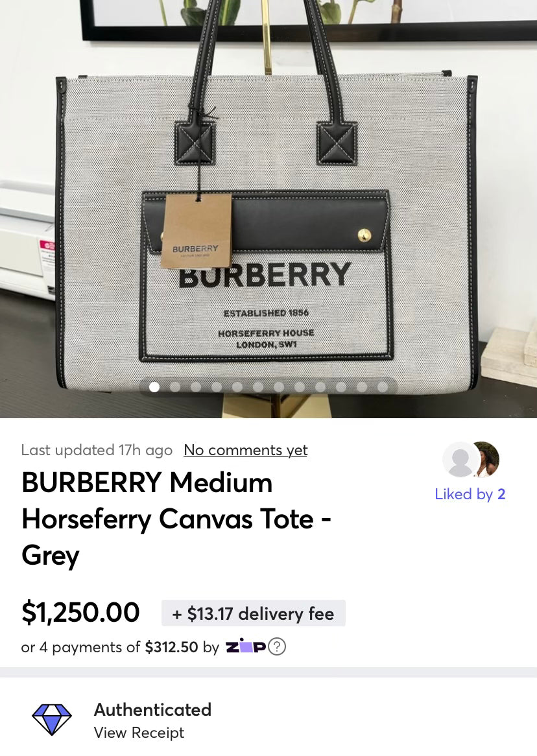
Task: Tap the BURBERRY Medium Horseferry Canvas Tote title
Action: click(x=176, y=519)
